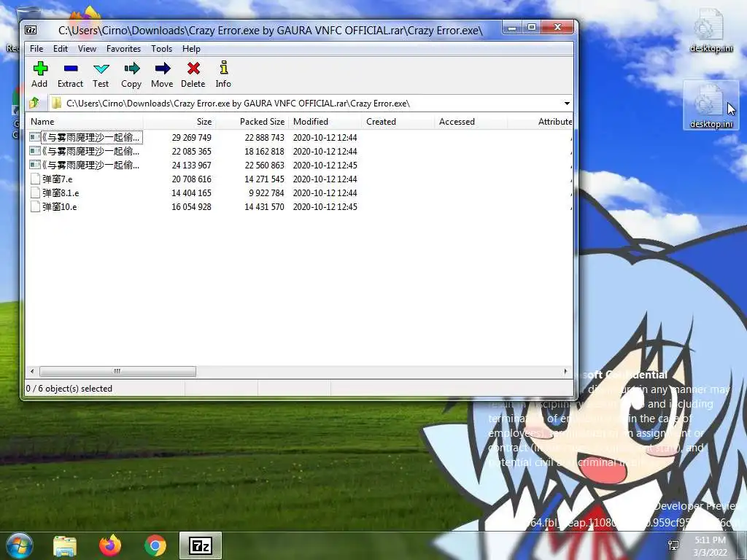This screenshot has width=747, height=560.
Task: Open the View menu
Action: pyautogui.click(x=88, y=49)
